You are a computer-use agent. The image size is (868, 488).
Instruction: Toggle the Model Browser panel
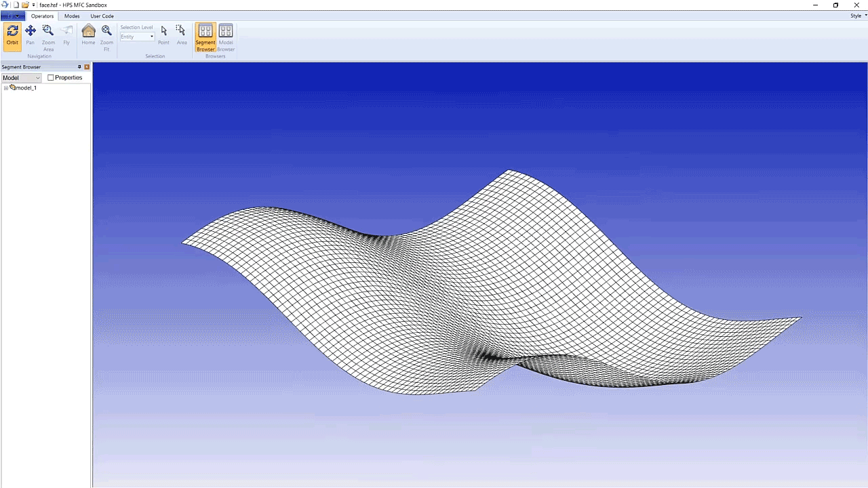click(x=226, y=37)
